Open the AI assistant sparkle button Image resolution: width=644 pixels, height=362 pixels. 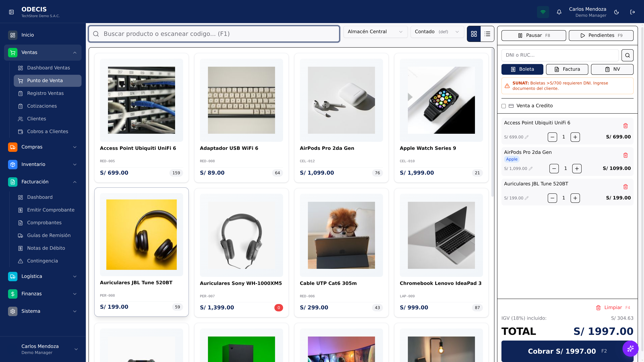630,349
